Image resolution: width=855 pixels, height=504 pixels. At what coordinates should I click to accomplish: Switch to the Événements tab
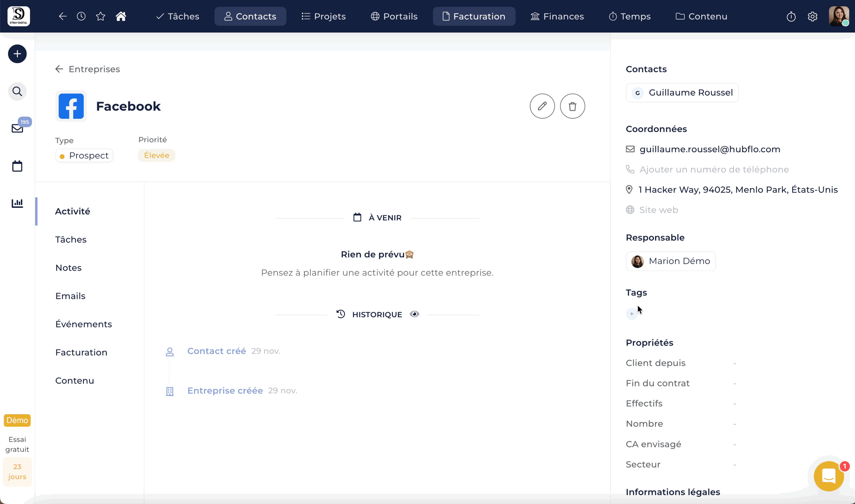click(x=84, y=324)
